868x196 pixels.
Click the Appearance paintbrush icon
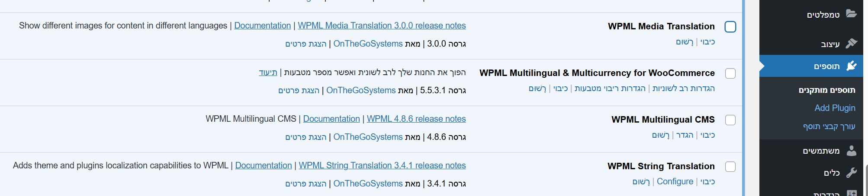pyautogui.click(x=851, y=43)
